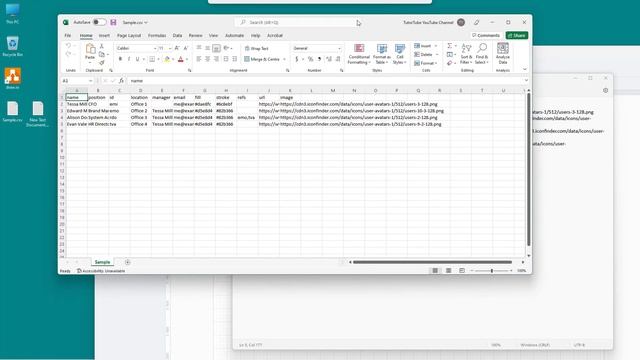Screen dimensions: 640x360
Task: Toggle Middle Align in the ribbon
Action: coord(207,48)
